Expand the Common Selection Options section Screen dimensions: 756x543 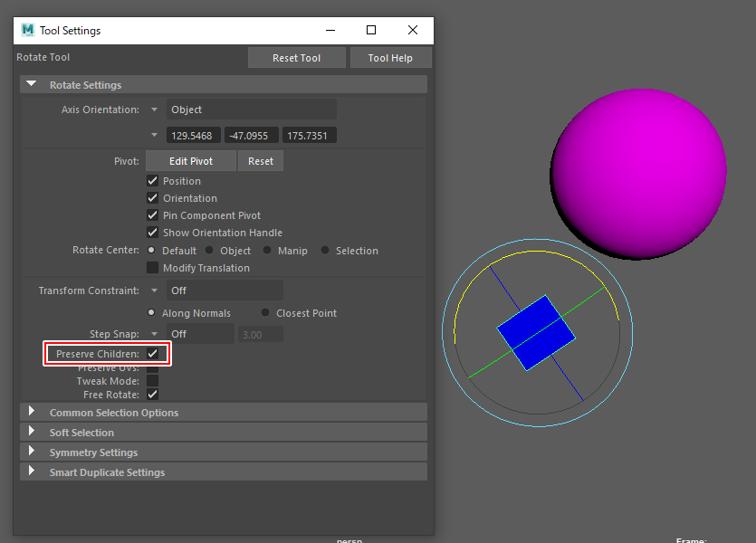click(33, 412)
